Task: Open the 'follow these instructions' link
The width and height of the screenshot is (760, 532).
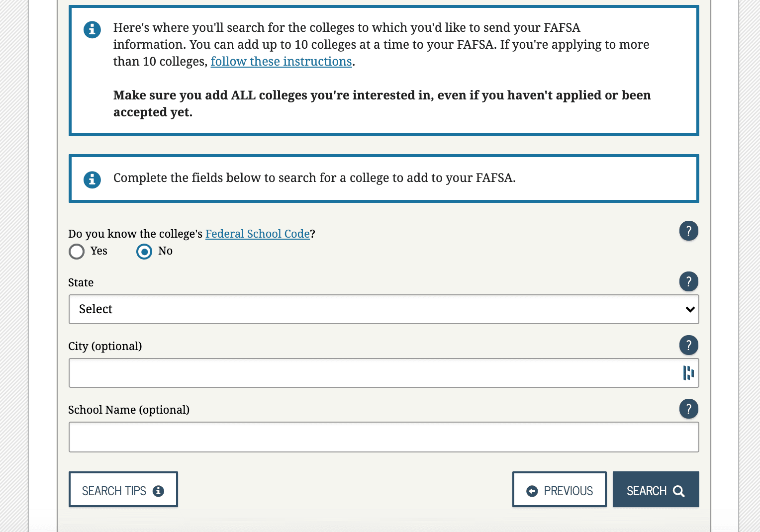Action: click(281, 62)
